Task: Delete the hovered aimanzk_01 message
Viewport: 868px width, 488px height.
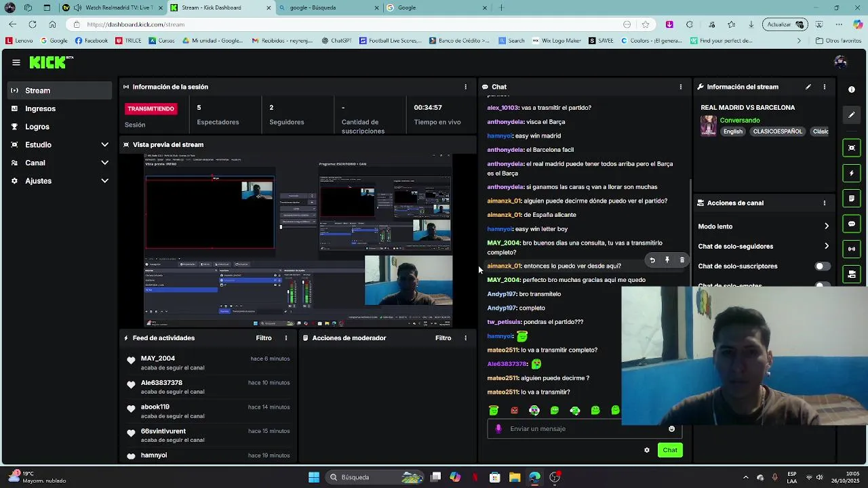Action: click(x=682, y=260)
